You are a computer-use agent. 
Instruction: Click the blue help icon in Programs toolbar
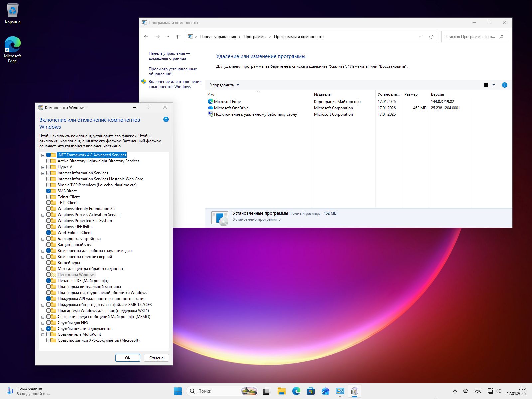click(504, 85)
